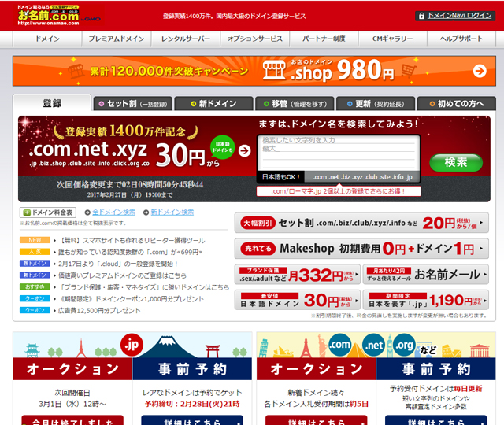Open the オプションサービス menu
504x425 pixels.
tap(255, 39)
